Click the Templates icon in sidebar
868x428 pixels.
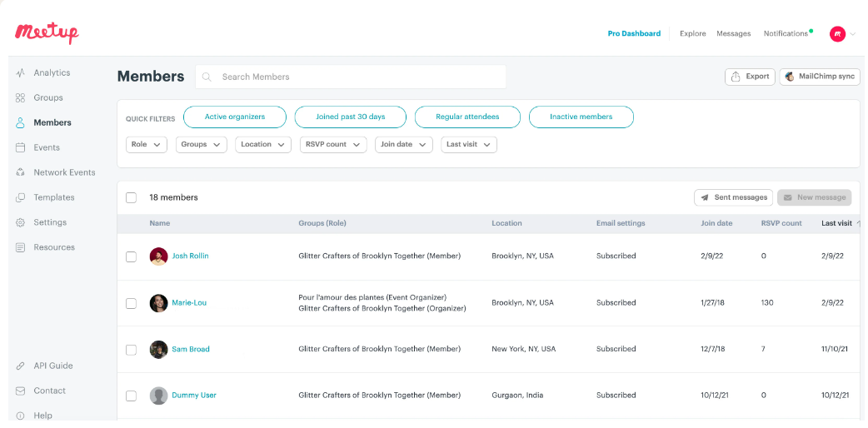coord(20,198)
